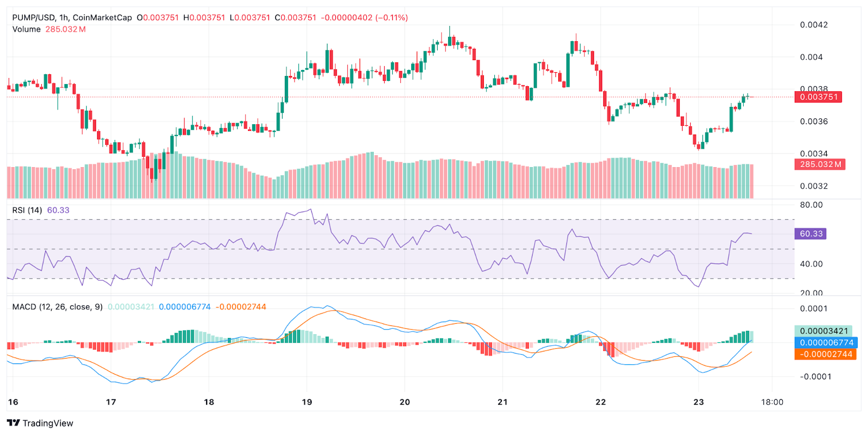Click the red 285.032 M volume tag
Screen dimensions: 868x435
tap(820, 164)
